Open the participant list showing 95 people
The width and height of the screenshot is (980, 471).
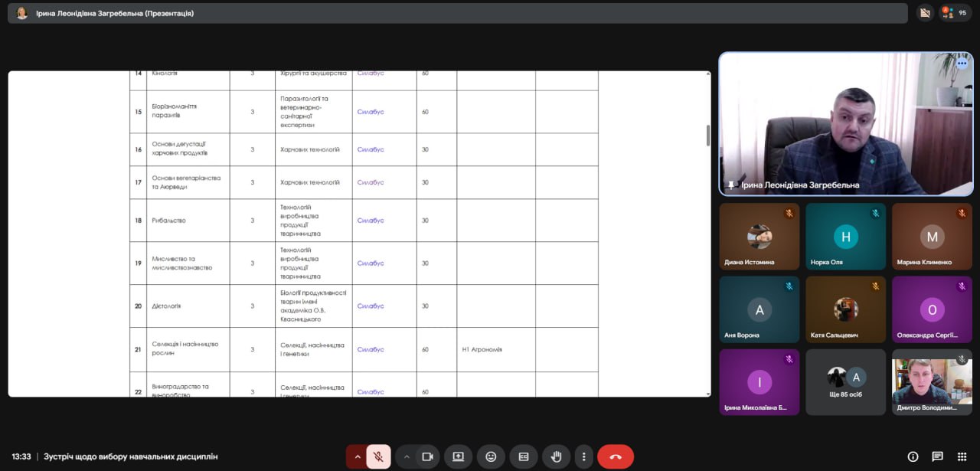[955, 13]
